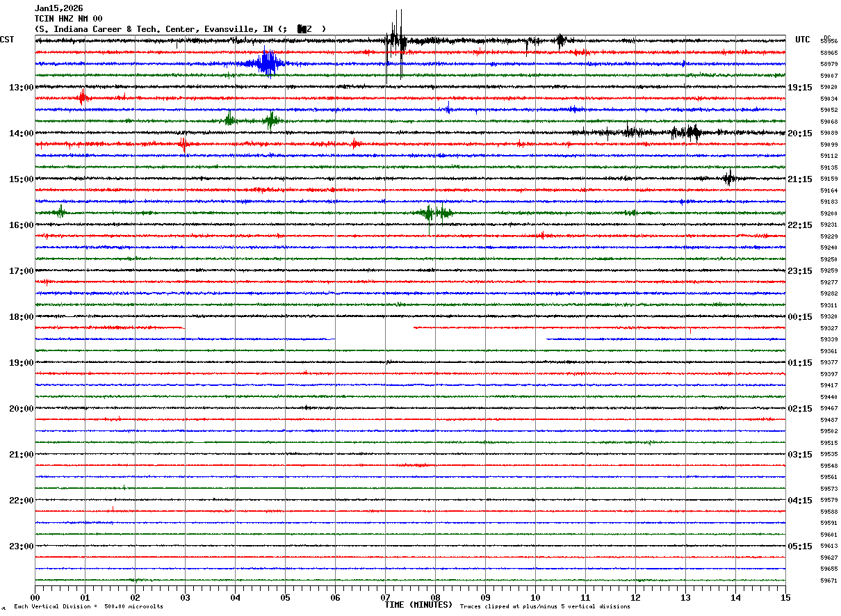
Task: Click the '22:00' CST time label
Action: [21, 501]
